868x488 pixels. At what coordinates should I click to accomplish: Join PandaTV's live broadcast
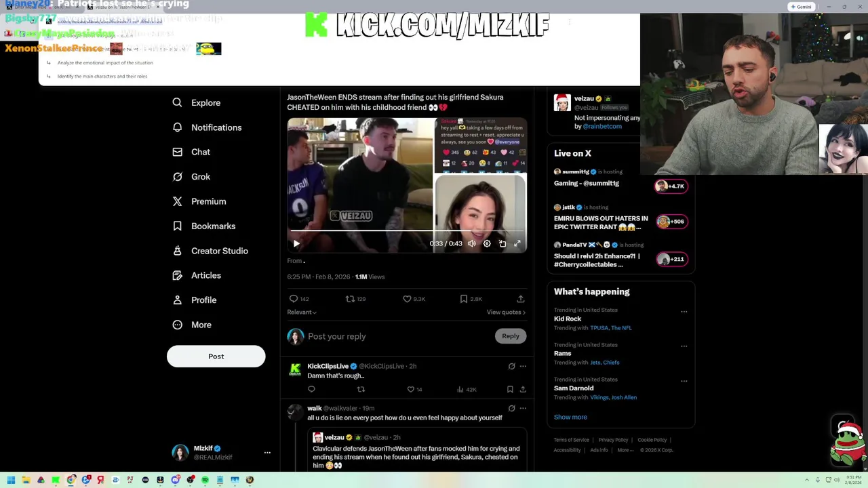pos(671,259)
